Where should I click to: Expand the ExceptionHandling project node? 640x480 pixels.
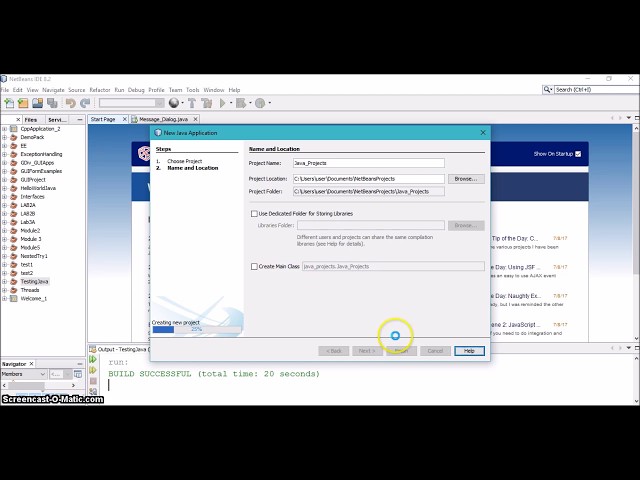click(4, 154)
